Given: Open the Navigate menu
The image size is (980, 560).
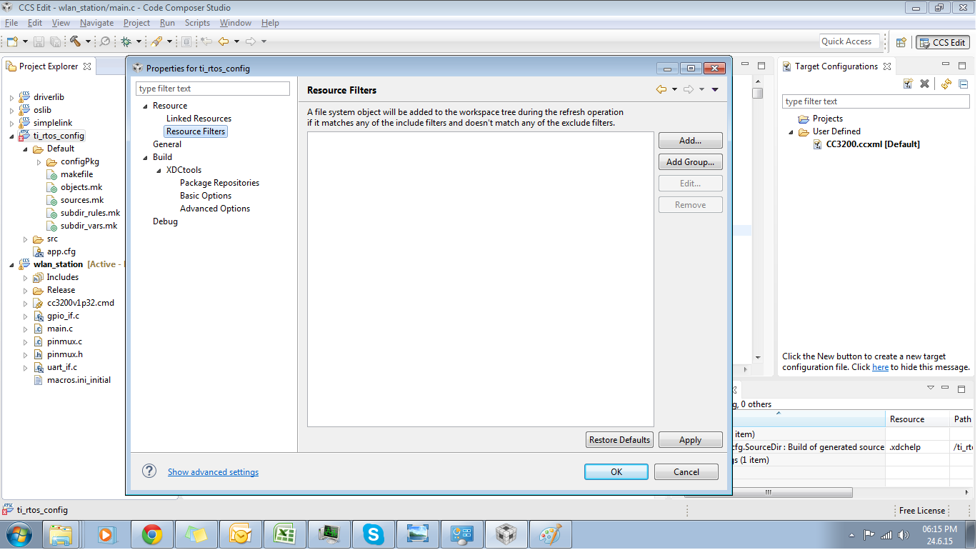Looking at the screenshot, I should point(96,23).
